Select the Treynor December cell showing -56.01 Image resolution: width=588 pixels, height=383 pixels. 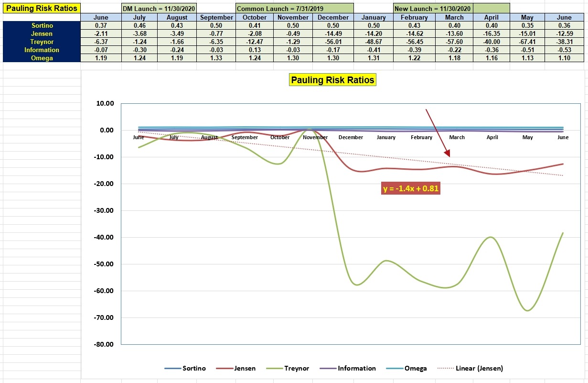tap(333, 42)
